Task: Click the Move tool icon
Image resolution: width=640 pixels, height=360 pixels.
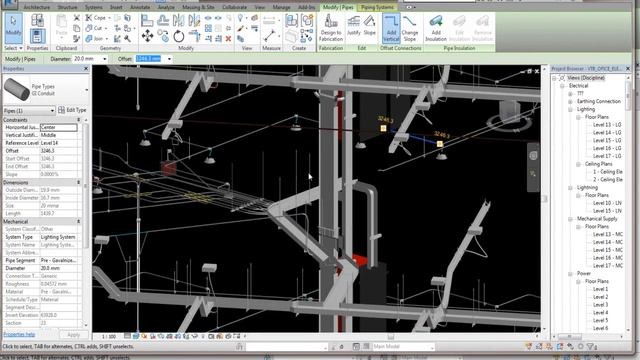Action: [147, 36]
